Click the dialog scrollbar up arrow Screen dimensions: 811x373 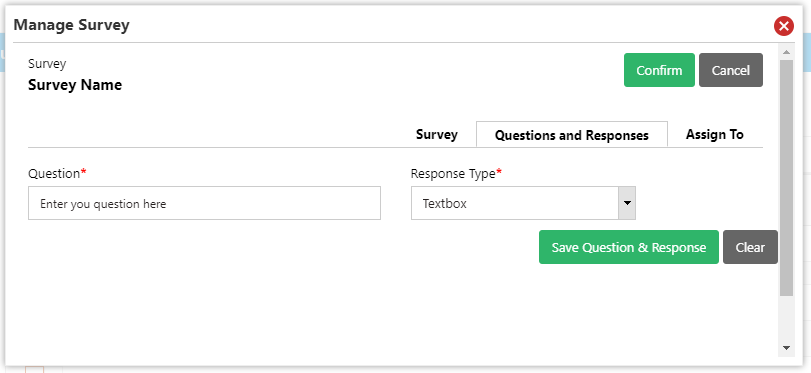(786, 52)
